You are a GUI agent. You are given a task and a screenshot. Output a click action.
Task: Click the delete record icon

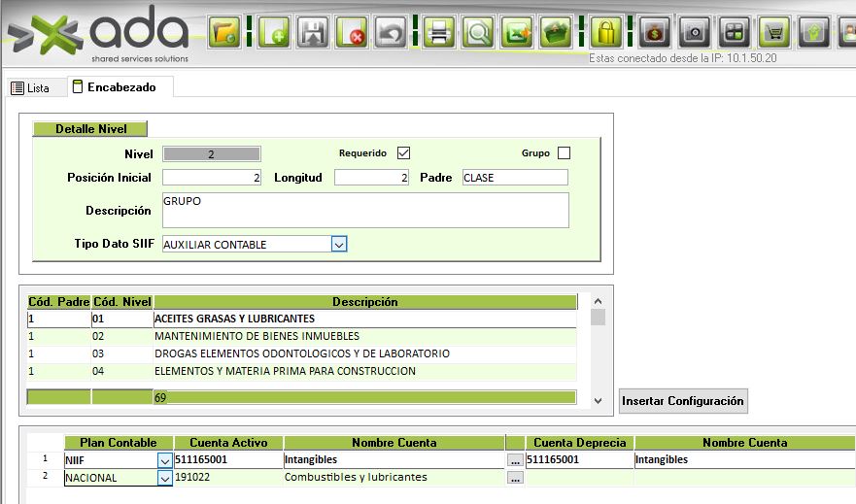pyautogui.click(x=352, y=33)
